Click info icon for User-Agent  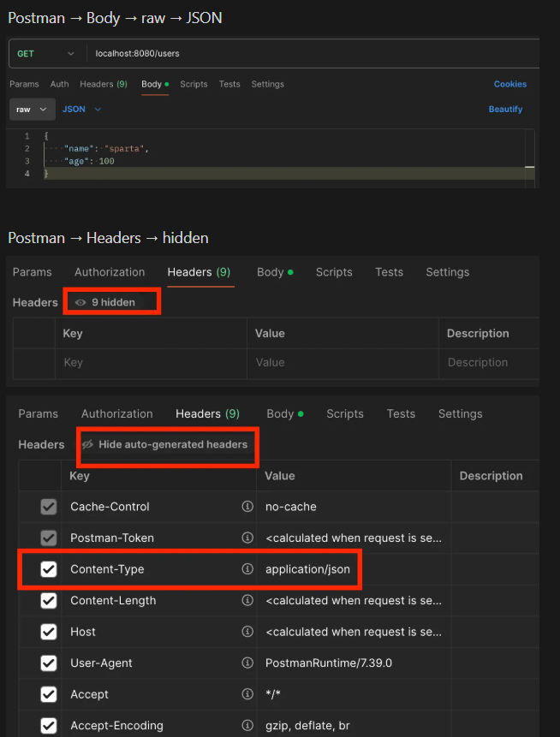click(x=247, y=663)
